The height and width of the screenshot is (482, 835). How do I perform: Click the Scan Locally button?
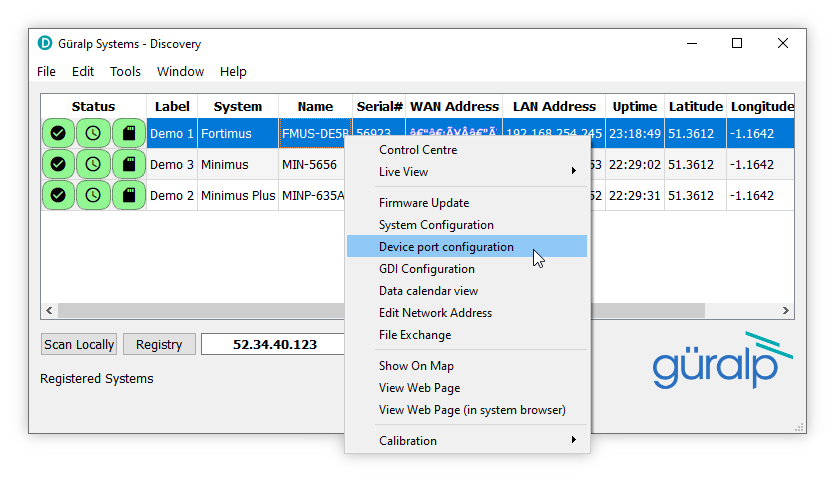pos(79,345)
